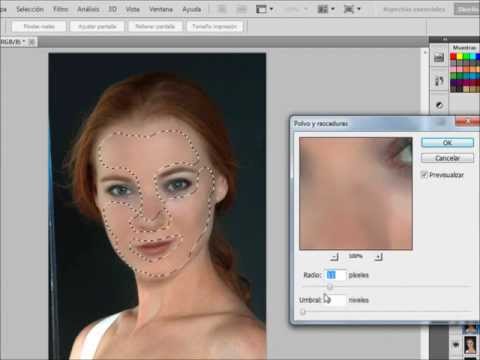480x360 pixels.
Task: Click the Radio value field
Action: (x=335, y=275)
